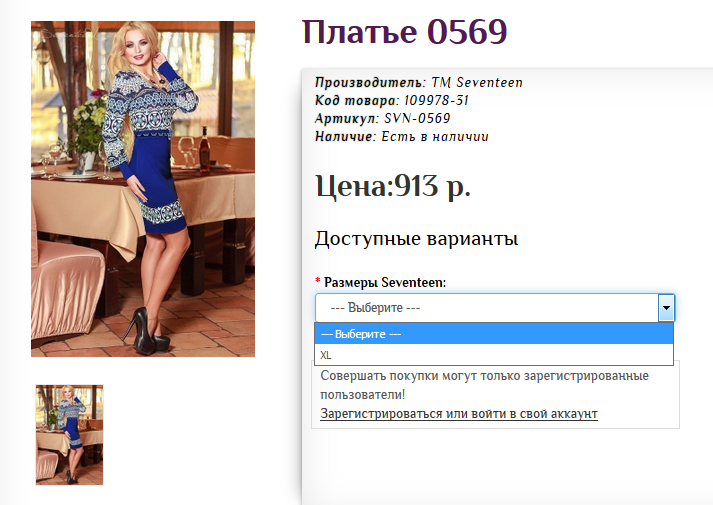
Task: Click the price text Цена:913 р.
Action: tap(392, 186)
